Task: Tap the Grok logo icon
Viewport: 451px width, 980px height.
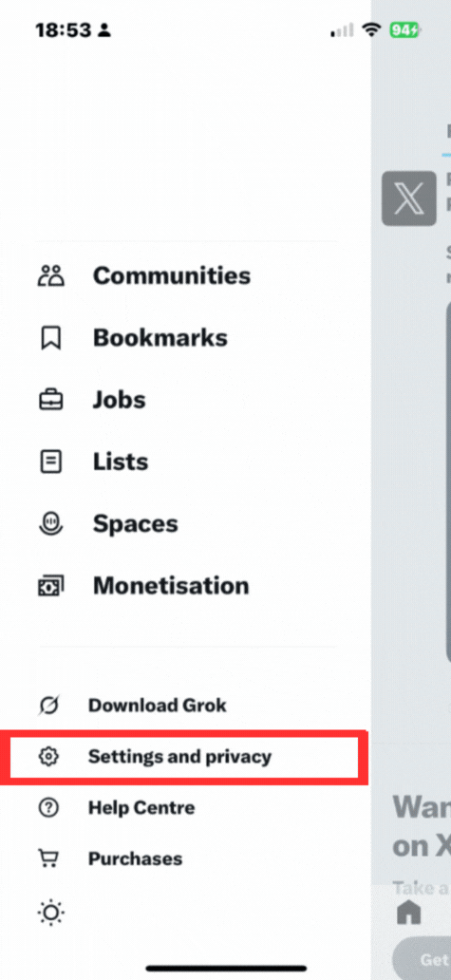Action: click(x=48, y=706)
